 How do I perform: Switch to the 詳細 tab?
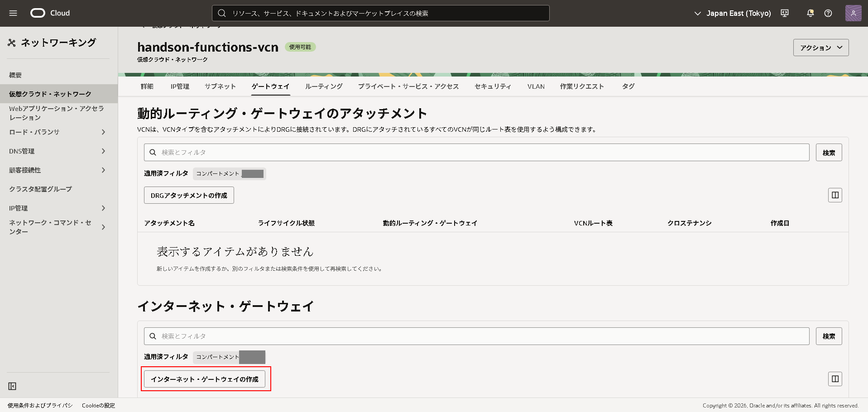147,86
